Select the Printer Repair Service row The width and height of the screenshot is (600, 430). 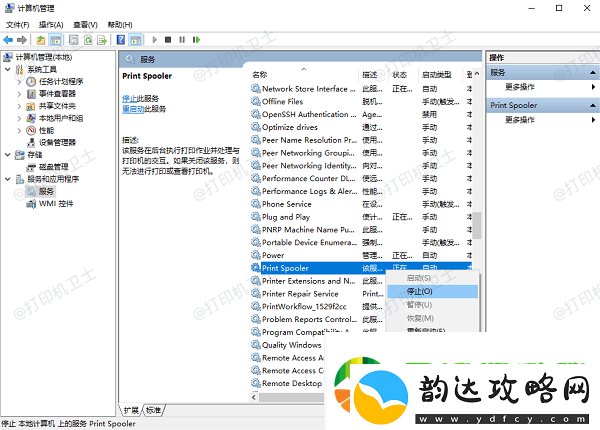click(318, 294)
